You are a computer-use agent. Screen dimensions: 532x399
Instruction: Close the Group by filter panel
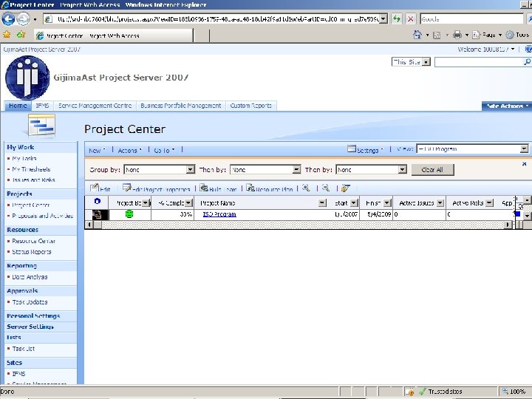(x=524, y=164)
